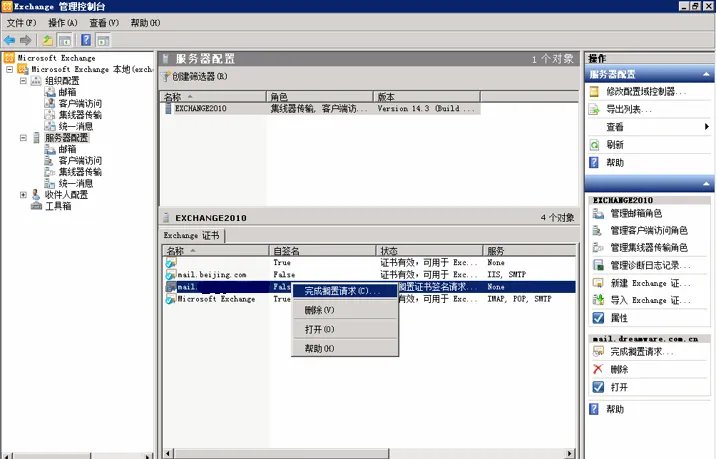717x459 pixels.
Task: Click 管理客户端访问角色 action
Action: pyautogui.click(x=649, y=230)
